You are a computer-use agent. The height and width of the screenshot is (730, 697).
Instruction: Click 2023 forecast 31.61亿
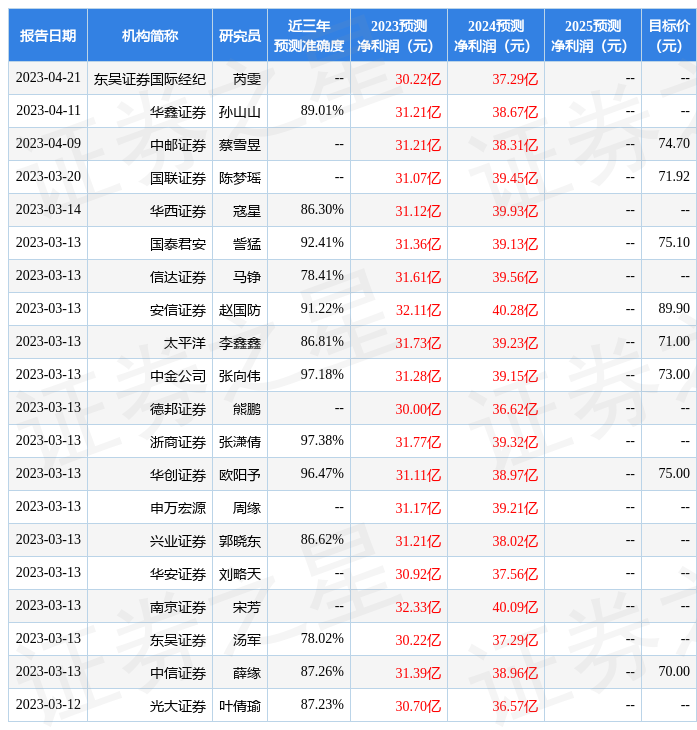(x=418, y=277)
